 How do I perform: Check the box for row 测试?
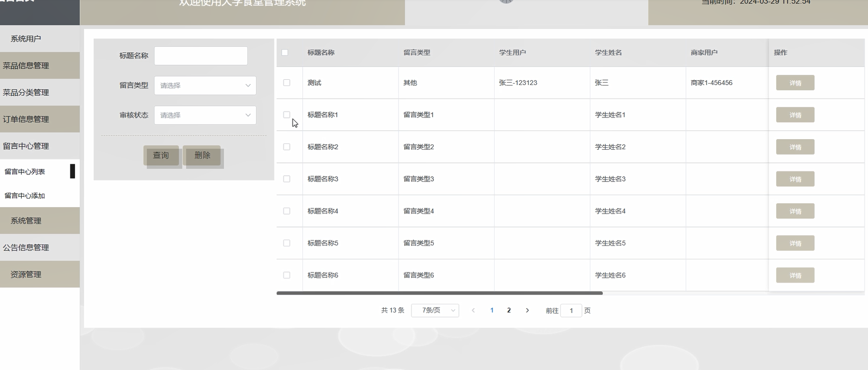click(286, 83)
